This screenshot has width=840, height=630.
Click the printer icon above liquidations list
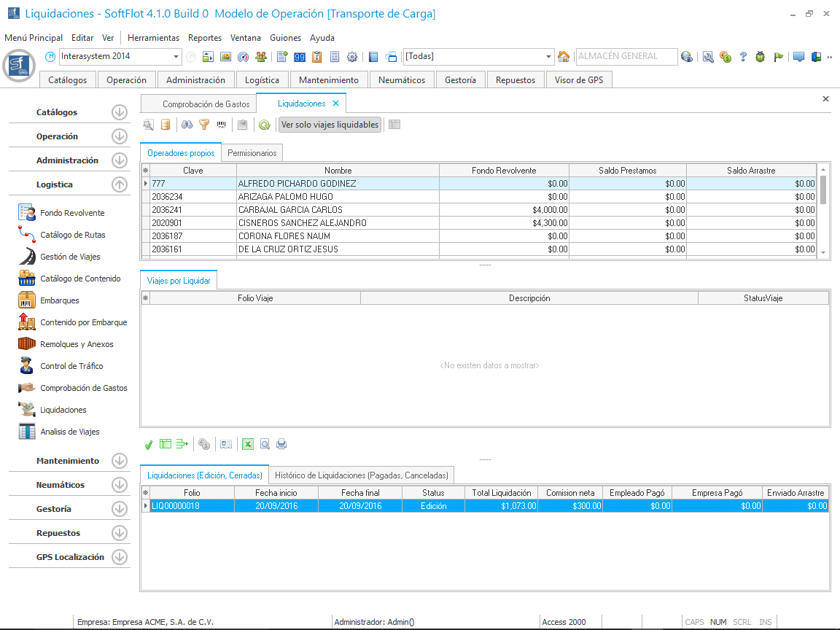pos(281,443)
